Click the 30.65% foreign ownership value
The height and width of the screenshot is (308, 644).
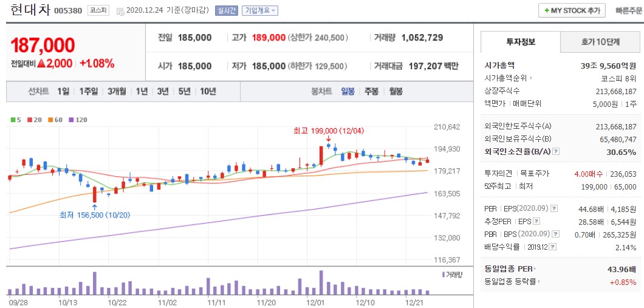tap(622, 152)
